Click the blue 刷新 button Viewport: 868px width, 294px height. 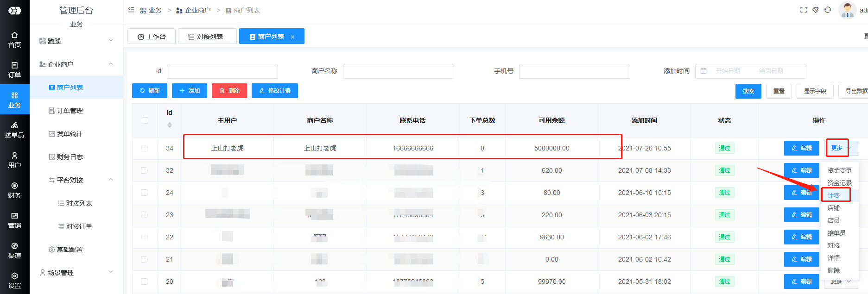pos(150,91)
